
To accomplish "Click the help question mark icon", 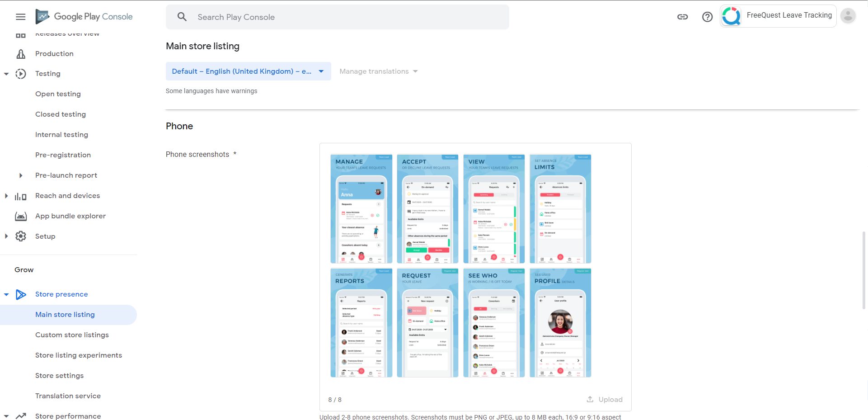I will click(x=707, y=17).
